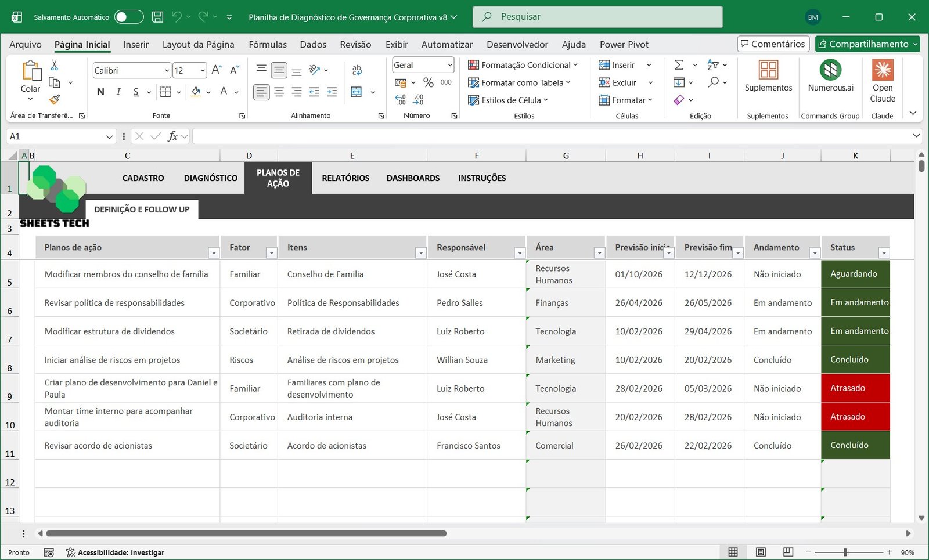
Task: Go to the DASHBOARDS navigation tab
Action: click(413, 178)
